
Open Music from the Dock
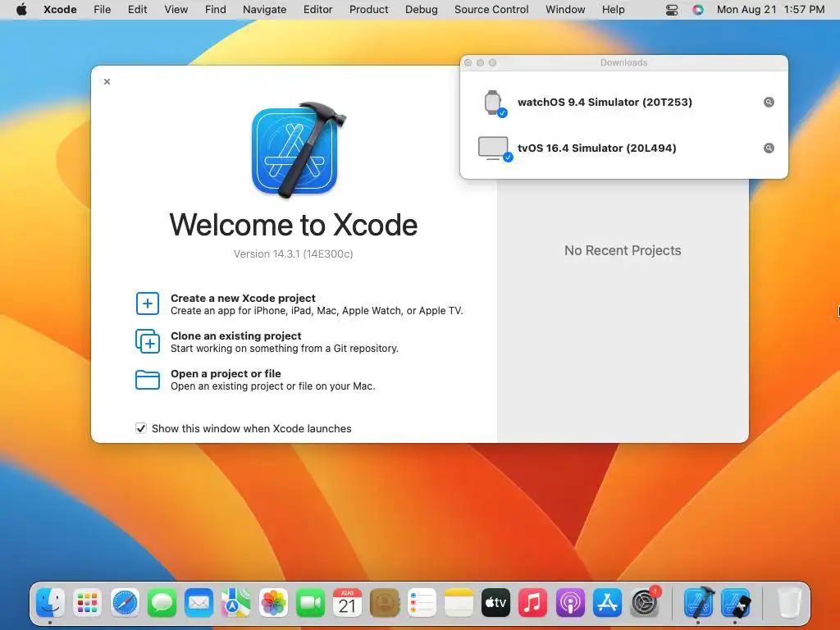[x=532, y=603]
